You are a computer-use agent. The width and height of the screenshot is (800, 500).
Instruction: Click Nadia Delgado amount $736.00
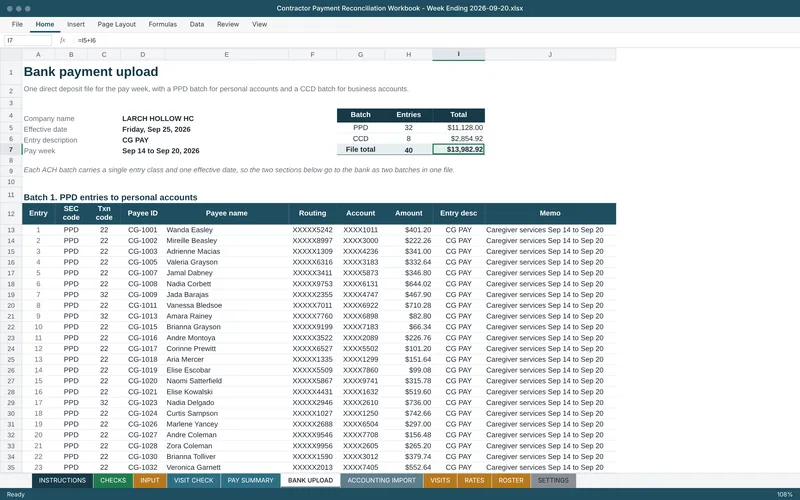[418, 403]
